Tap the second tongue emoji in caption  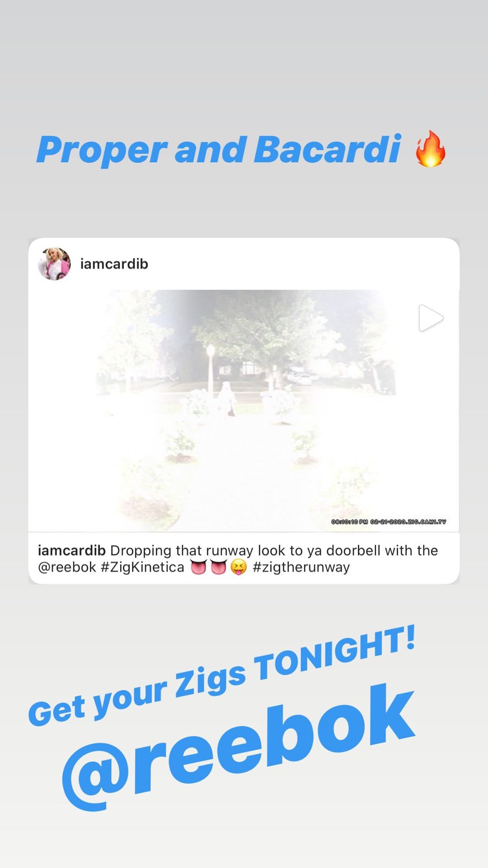point(218,567)
